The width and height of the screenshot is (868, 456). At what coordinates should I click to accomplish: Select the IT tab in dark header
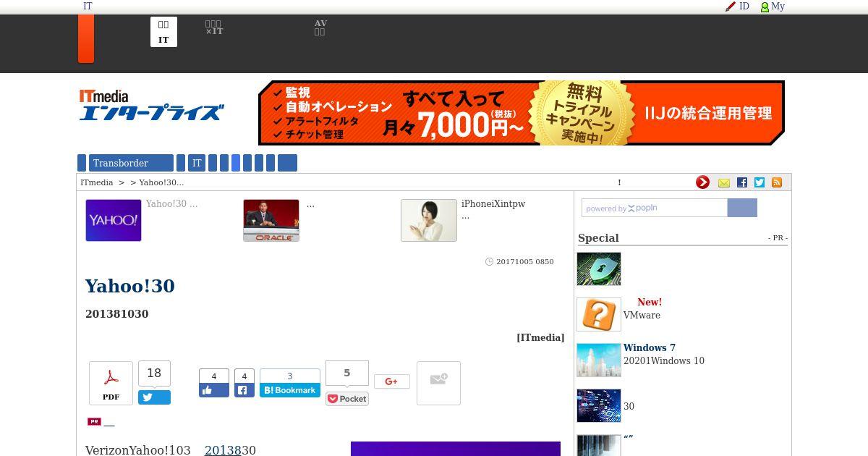click(163, 32)
